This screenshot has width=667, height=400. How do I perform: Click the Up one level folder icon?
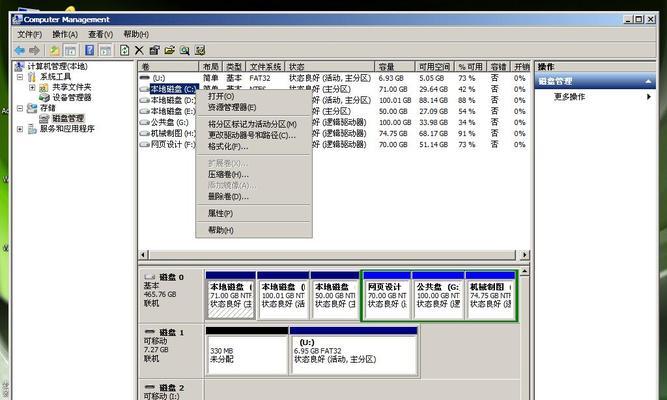tap(54, 50)
